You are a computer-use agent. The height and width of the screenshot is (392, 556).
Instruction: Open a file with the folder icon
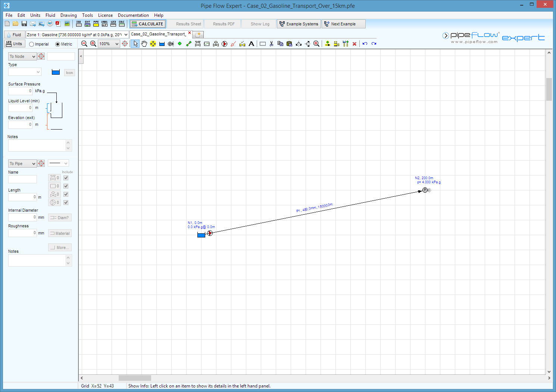[15, 24]
